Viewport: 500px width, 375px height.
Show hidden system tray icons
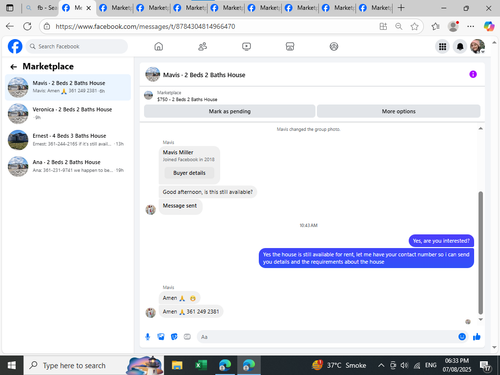[381, 366]
